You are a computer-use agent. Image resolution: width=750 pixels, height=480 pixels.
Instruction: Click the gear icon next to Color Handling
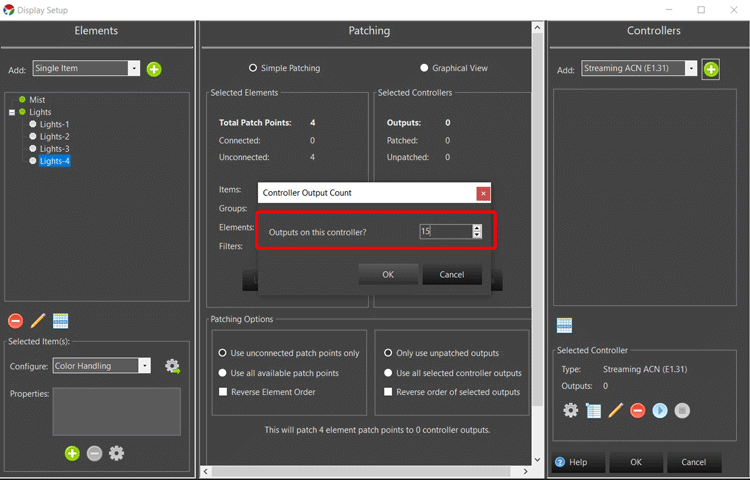(x=172, y=366)
